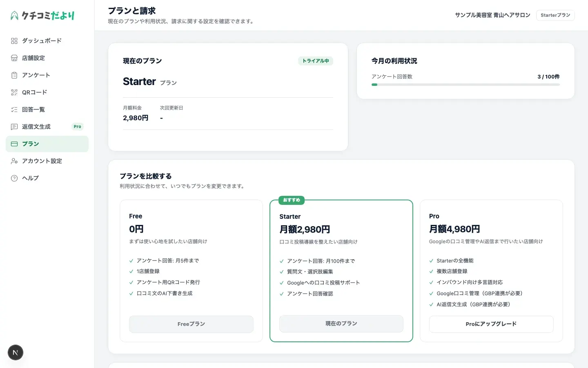Screen dimensions: 588x368
Task: Click the 月額2,980円 Starter price
Action: pos(305,229)
